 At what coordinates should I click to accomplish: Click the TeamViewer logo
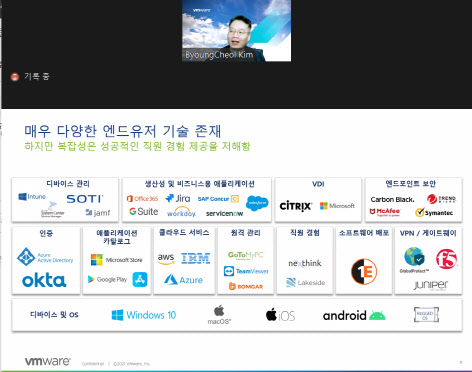(246, 271)
